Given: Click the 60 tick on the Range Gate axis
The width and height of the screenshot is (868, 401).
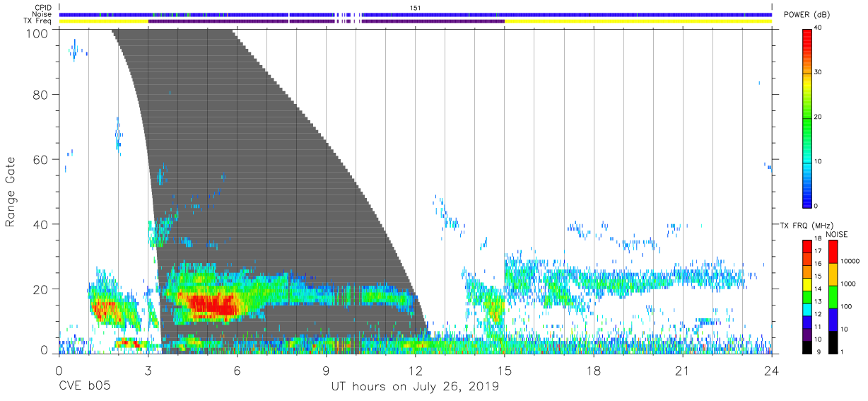Looking at the screenshot, I should click(x=40, y=160).
